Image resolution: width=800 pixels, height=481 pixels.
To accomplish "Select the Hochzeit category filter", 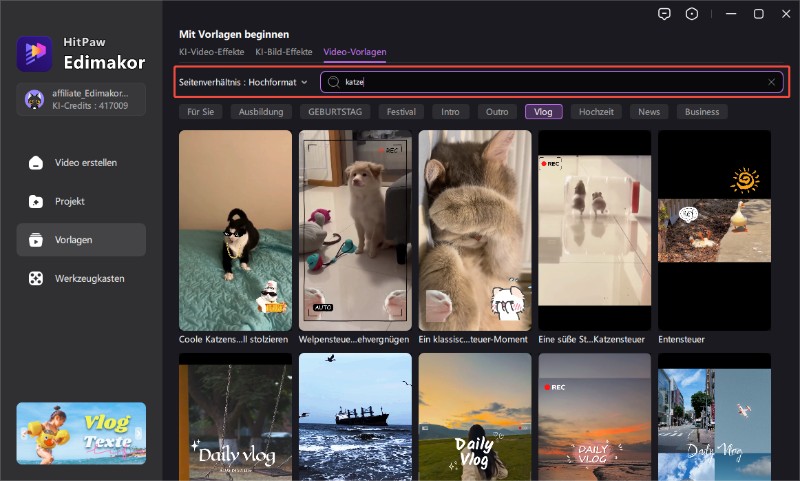I will (599, 112).
